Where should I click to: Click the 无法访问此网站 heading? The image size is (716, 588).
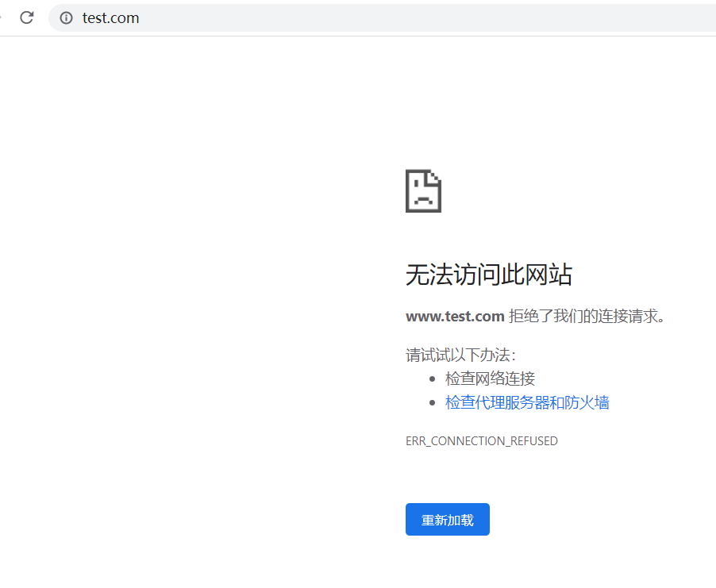tap(489, 275)
